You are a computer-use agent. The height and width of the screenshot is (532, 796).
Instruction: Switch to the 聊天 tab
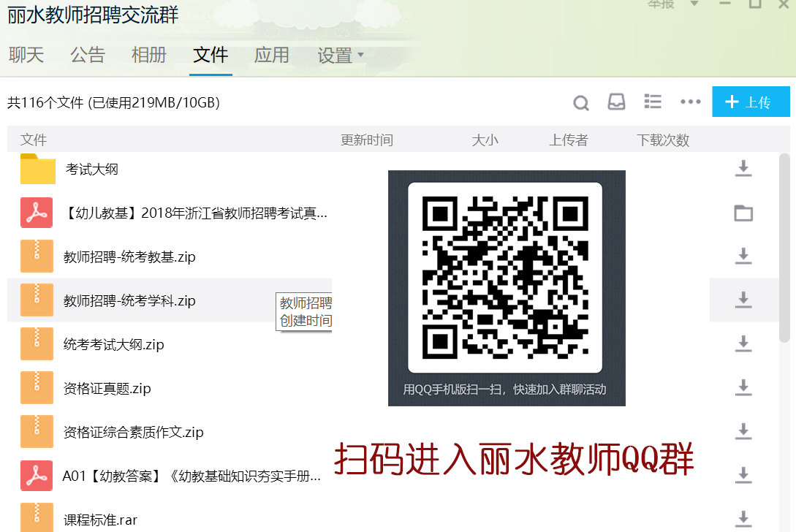[26, 55]
